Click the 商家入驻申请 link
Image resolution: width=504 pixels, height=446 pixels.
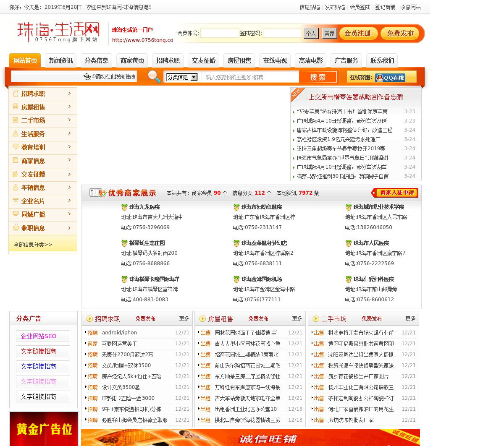pyautogui.click(x=394, y=193)
